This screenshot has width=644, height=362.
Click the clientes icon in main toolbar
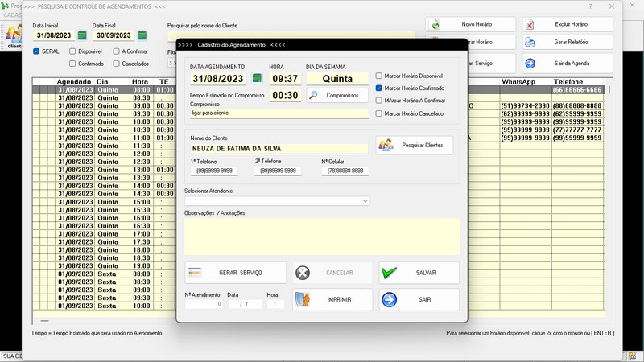(14, 36)
